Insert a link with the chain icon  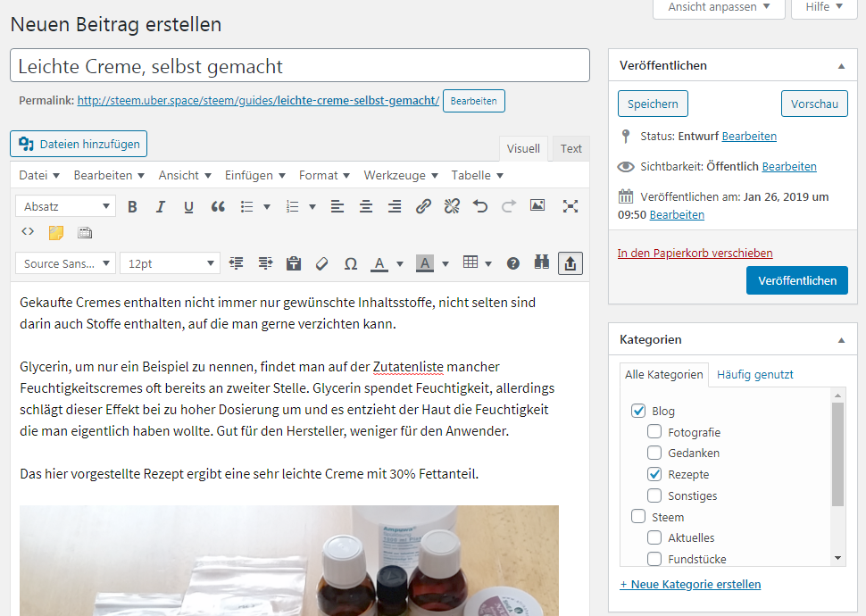pyautogui.click(x=423, y=206)
